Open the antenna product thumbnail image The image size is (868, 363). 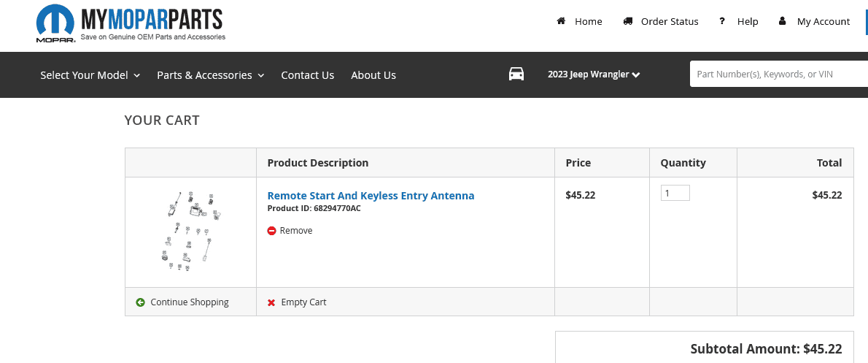coord(190,231)
